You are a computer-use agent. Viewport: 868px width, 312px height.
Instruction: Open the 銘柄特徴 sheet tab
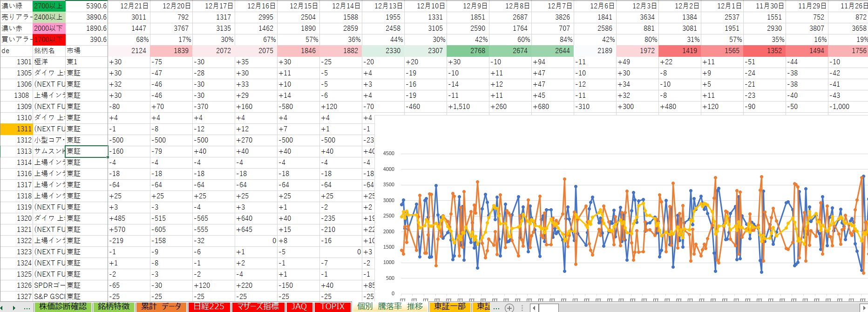click(x=114, y=306)
